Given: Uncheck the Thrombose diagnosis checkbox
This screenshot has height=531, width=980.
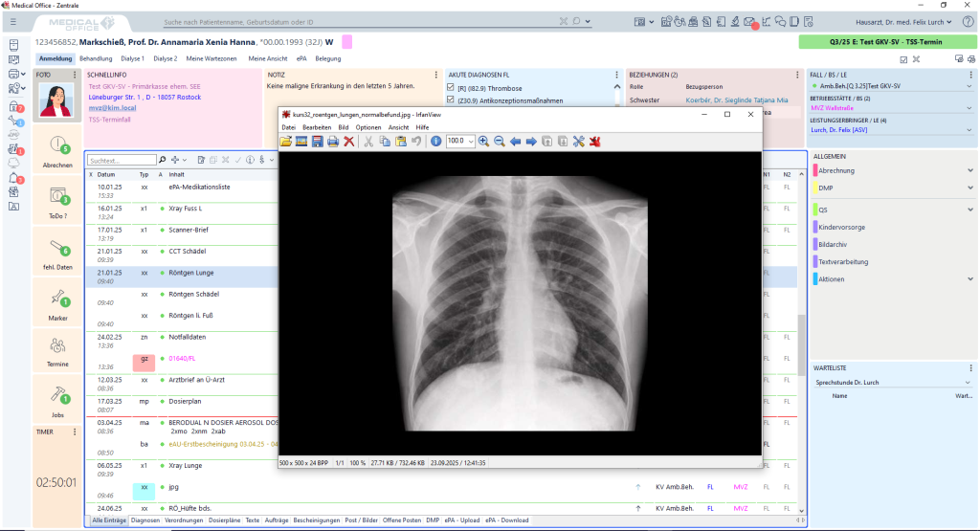Looking at the screenshot, I should (x=453, y=87).
